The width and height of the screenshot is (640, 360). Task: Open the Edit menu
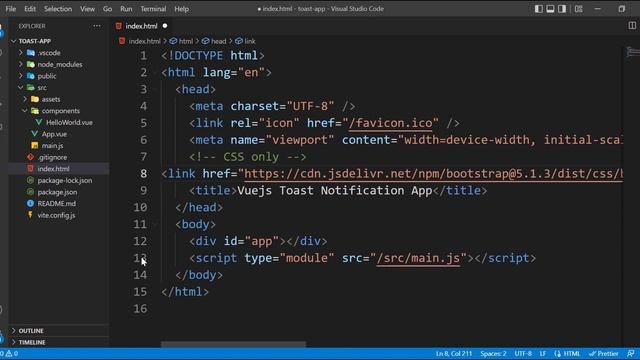pos(30,9)
